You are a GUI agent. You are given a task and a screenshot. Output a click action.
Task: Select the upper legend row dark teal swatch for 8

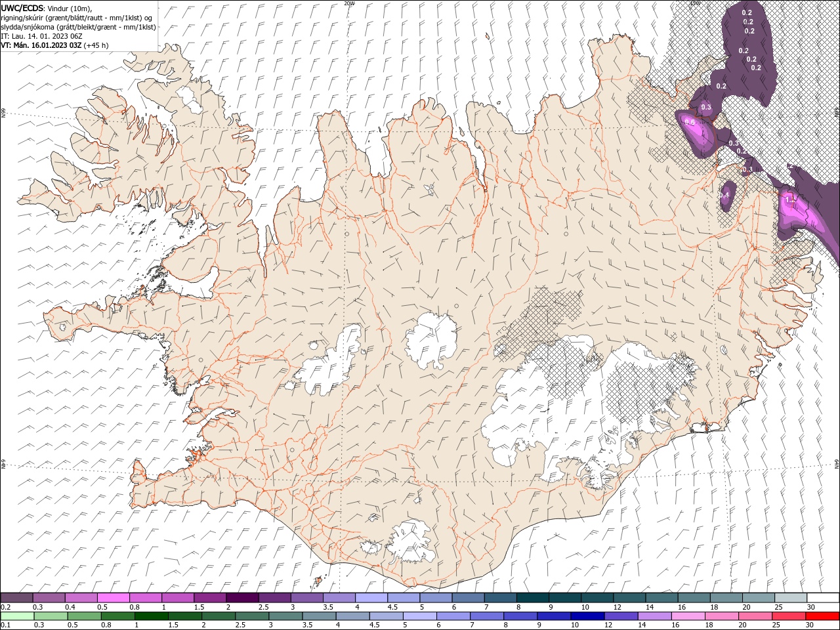tap(532, 598)
